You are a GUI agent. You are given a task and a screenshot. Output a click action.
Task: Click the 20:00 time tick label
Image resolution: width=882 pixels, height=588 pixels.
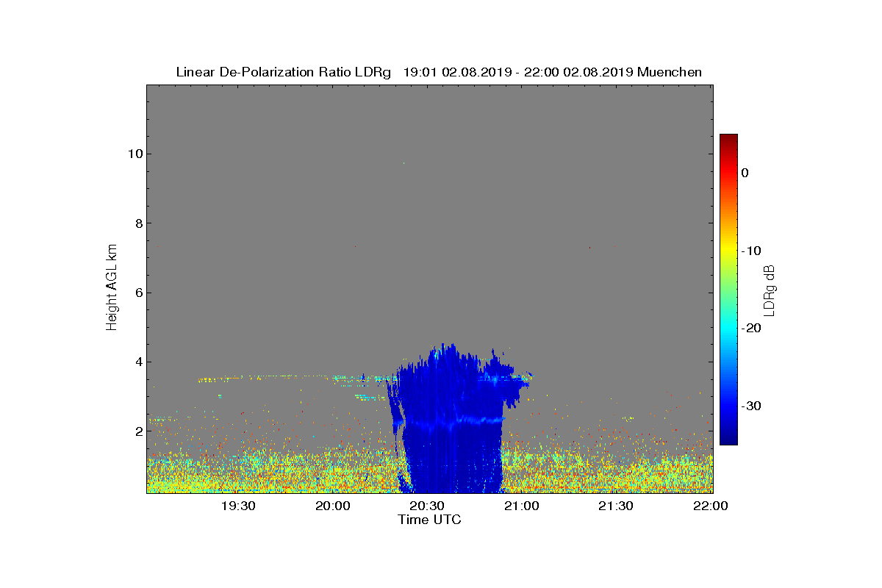[x=332, y=506]
